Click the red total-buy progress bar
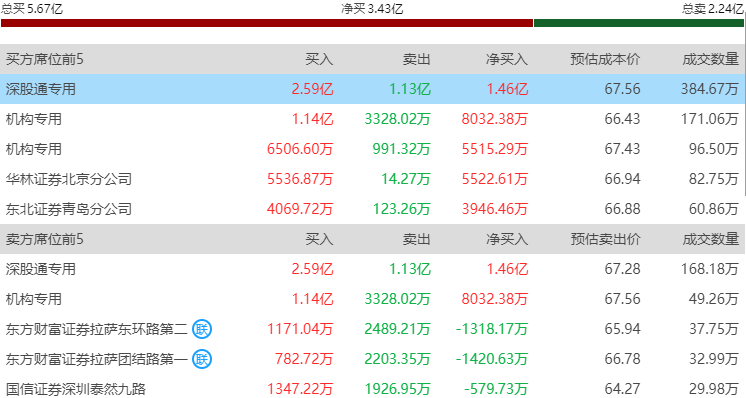 (x=267, y=23)
